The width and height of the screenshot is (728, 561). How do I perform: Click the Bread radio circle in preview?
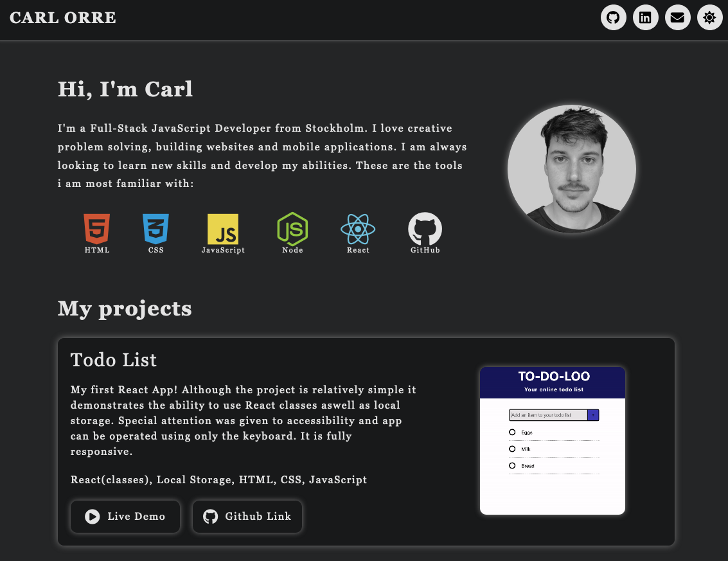512,466
